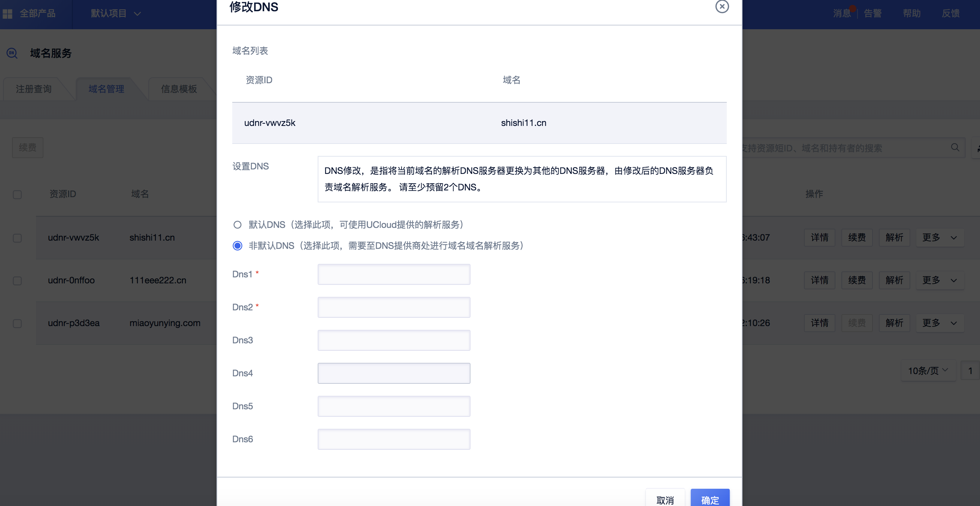Screen dimensions: 980x506
Task: Switch to the 注册查询 tab
Action: click(34, 89)
